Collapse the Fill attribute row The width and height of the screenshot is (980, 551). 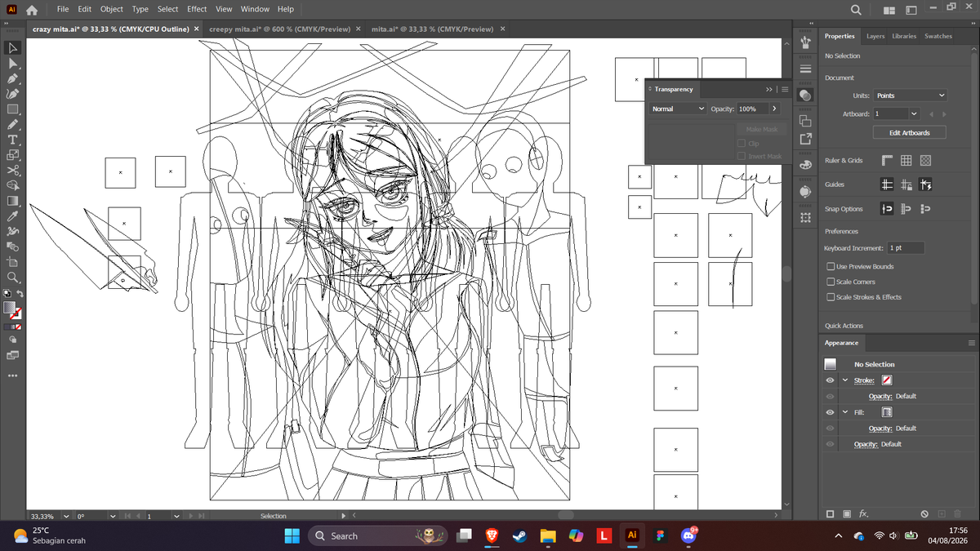coord(845,412)
